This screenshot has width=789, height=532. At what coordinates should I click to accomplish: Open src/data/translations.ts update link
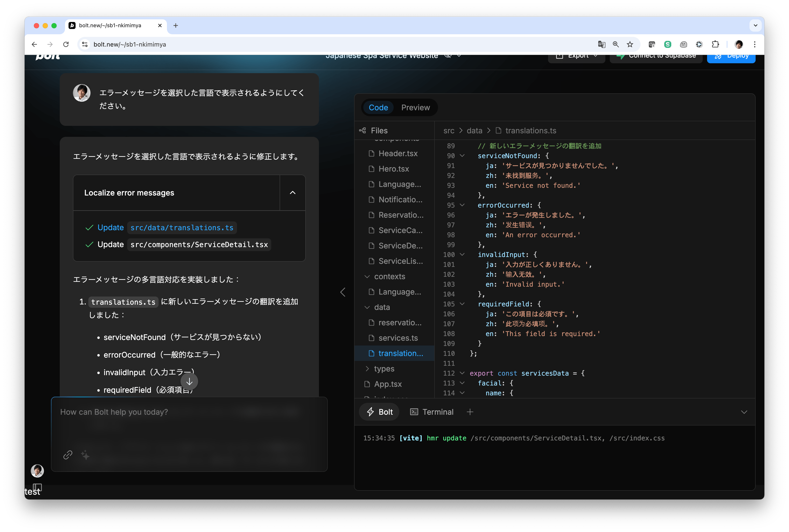click(182, 228)
